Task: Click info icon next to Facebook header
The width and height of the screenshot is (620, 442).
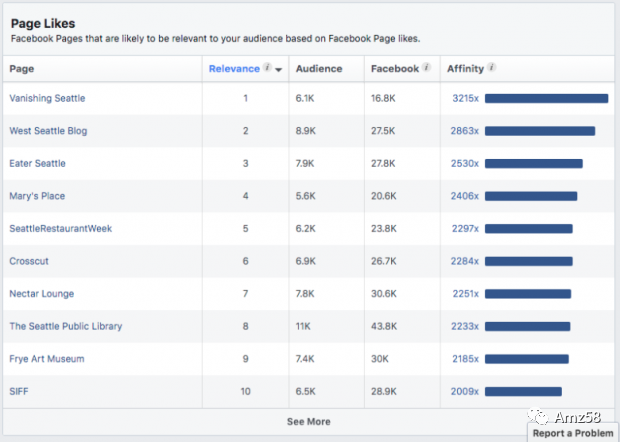Action: click(x=426, y=67)
